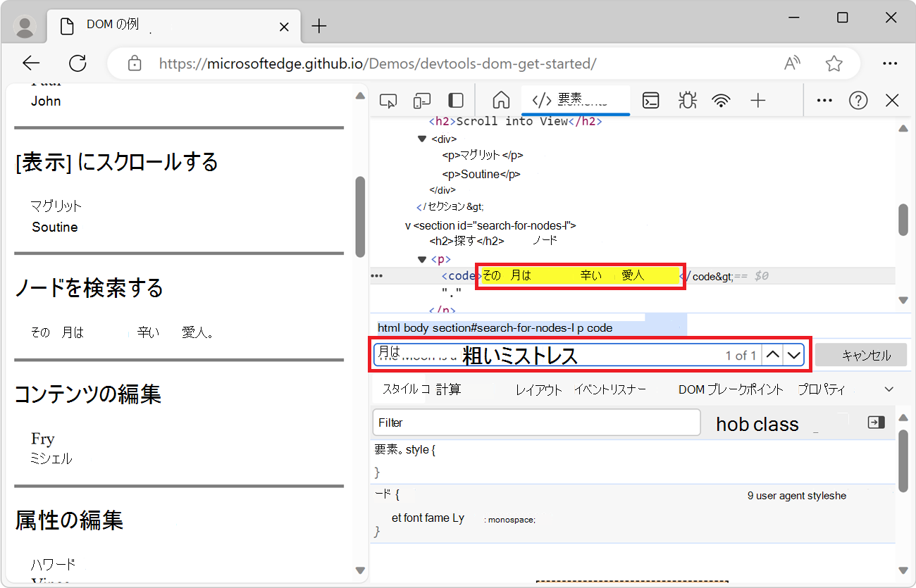Click the 要素 style rule in Styles

coord(405,449)
